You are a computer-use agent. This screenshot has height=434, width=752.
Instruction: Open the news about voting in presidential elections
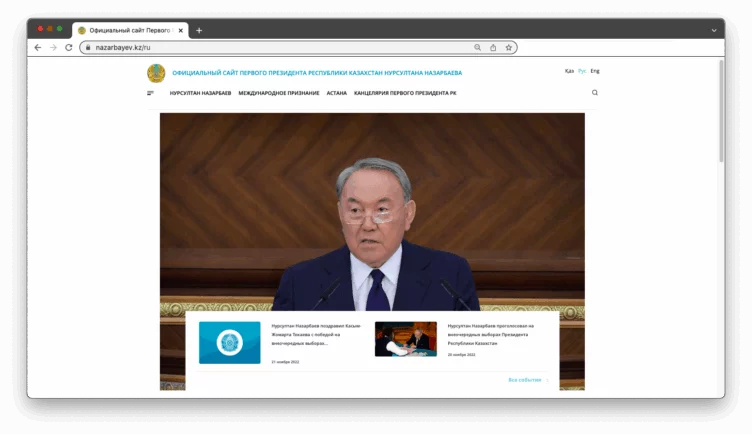coord(491,334)
